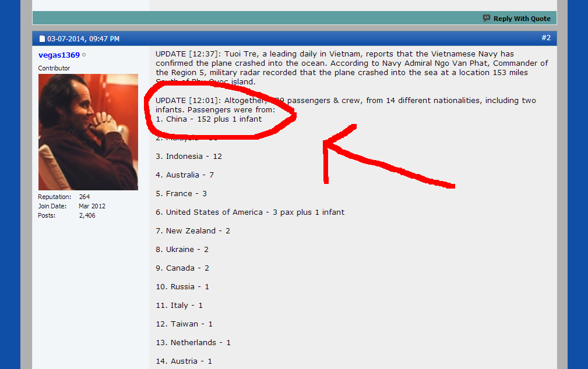588x369 pixels.
Task: Click the Ukraine - 2 list entry
Action: click(182, 250)
